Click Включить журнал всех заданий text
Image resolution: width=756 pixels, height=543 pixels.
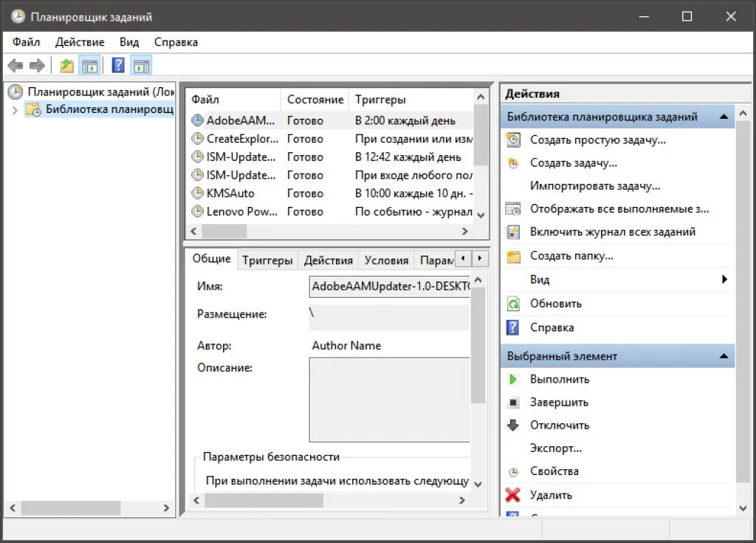coord(612,232)
